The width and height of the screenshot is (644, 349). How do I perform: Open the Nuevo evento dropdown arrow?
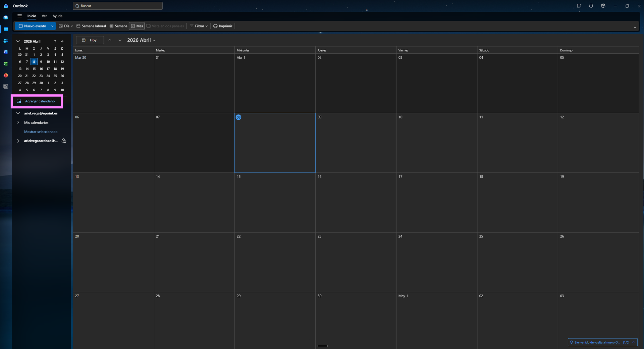click(52, 26)
